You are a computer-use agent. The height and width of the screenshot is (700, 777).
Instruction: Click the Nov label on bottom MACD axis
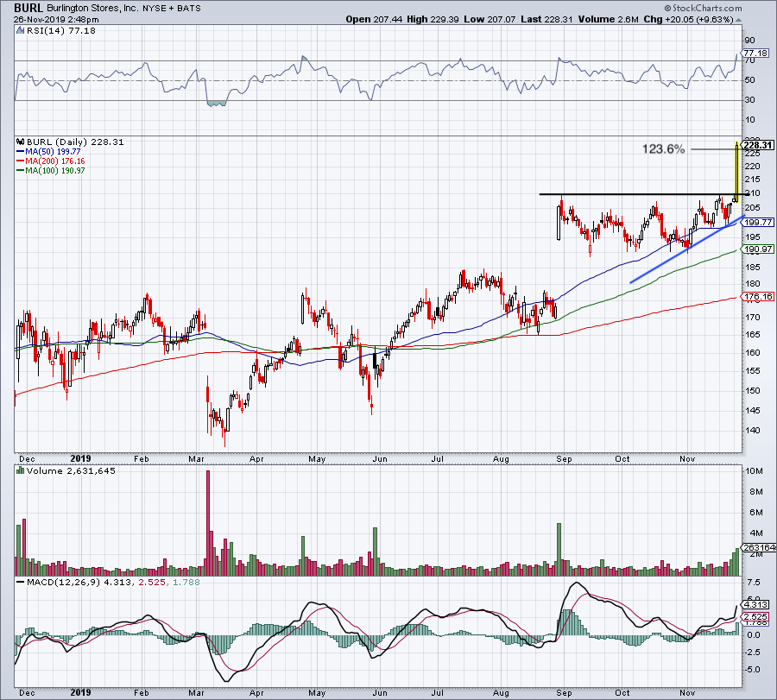pos(687,692)
